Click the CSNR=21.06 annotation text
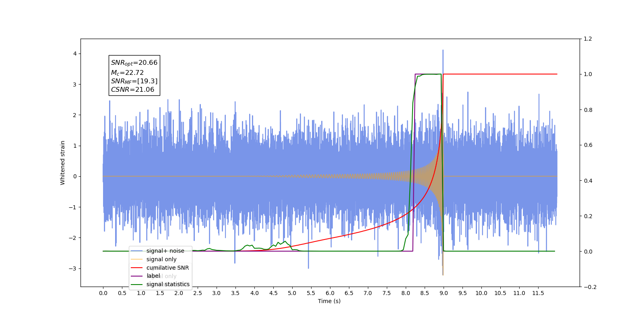Screen dimensions: 644x322 click(x=132, y=90)
